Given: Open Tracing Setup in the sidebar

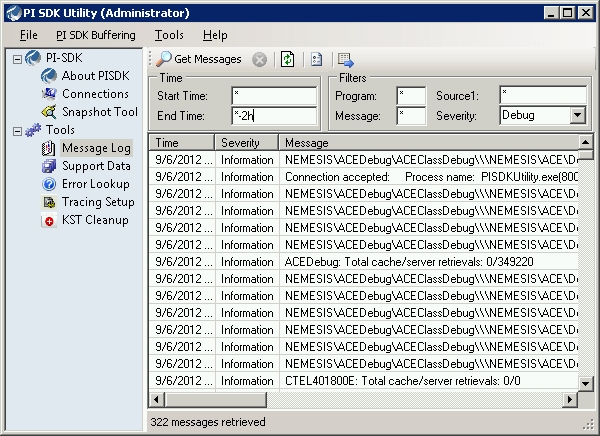Looking at the screenshot, I should pyautogui.click(x=98, y=202).
